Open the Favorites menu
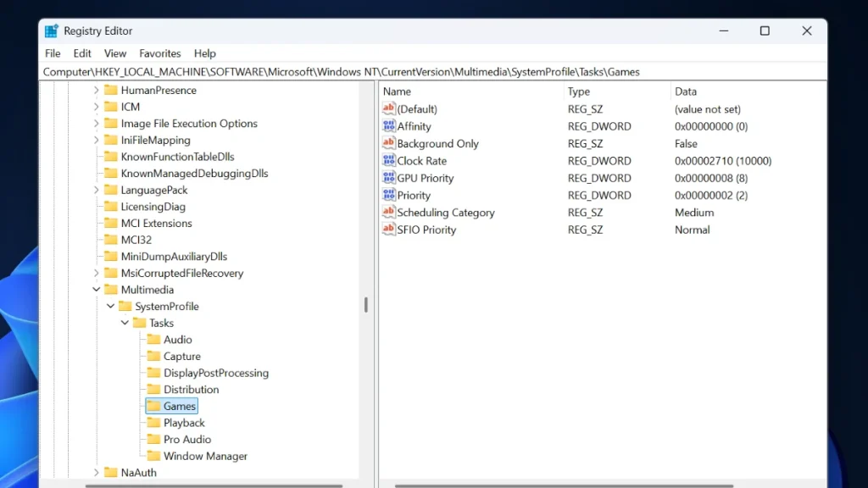The image size is (868, 488). click(160, 53)
